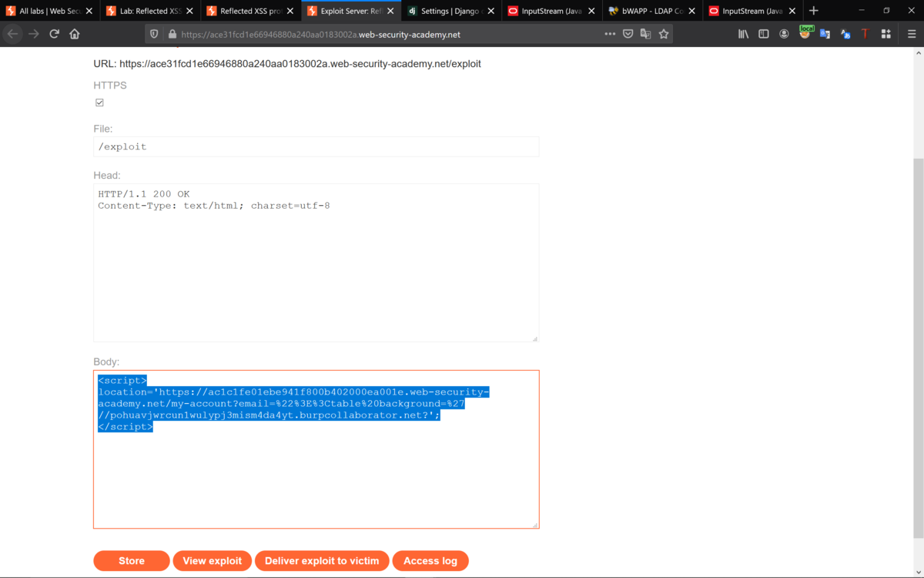
Task: Close the 'Reflected XSS prot' tab
Action: click(290, 11)
